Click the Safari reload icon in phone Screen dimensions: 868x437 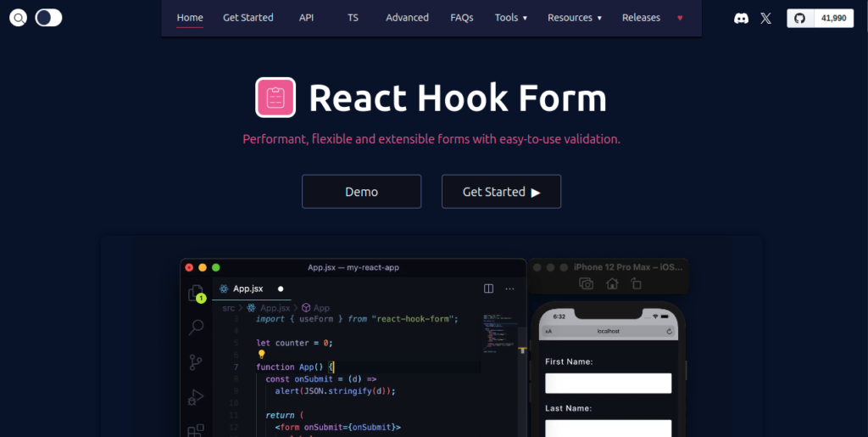(x=670, y=331)
